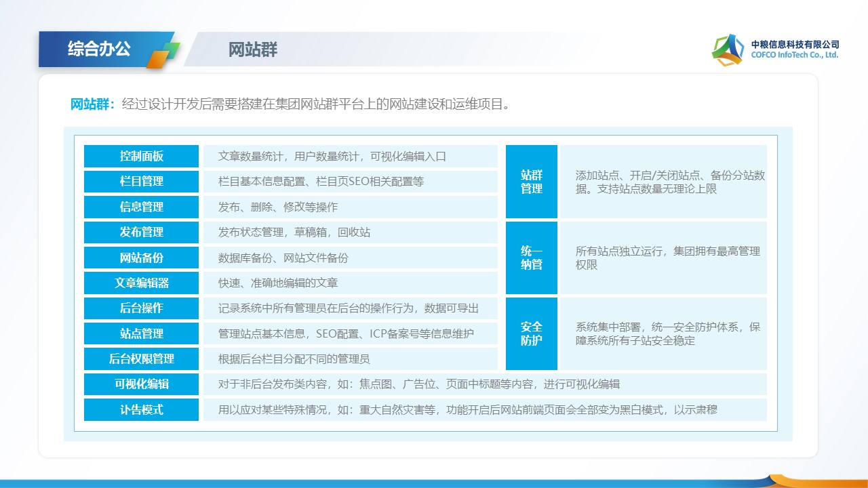The height and width of the screenshot is (488, 868).
Task: Click the 控制面板 label button
Action: (141, 156)
